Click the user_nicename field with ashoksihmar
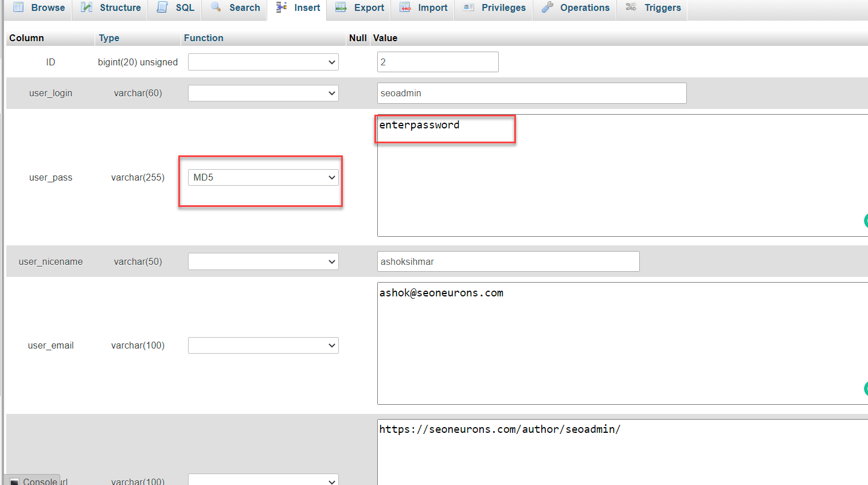The height and width of the screenshot is (485, 868). (x=508, y=261)
